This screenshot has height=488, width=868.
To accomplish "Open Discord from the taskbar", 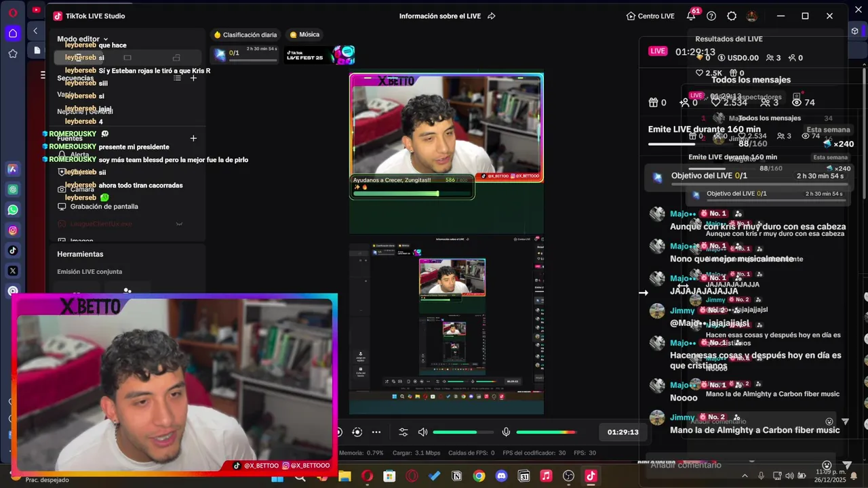I will 501,476.
